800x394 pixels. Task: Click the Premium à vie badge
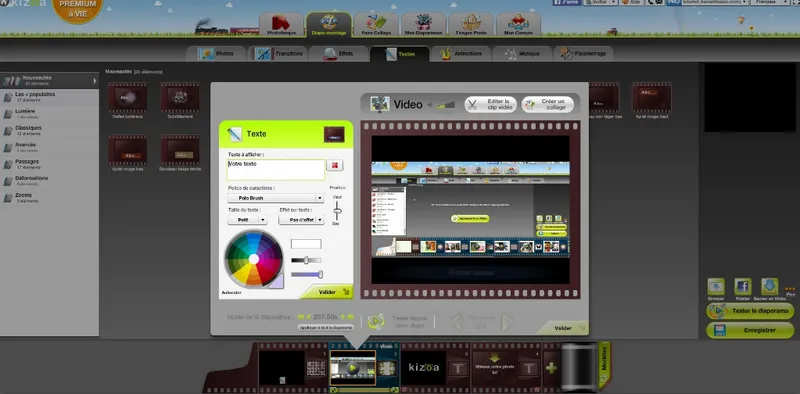(x=78, y=9)
